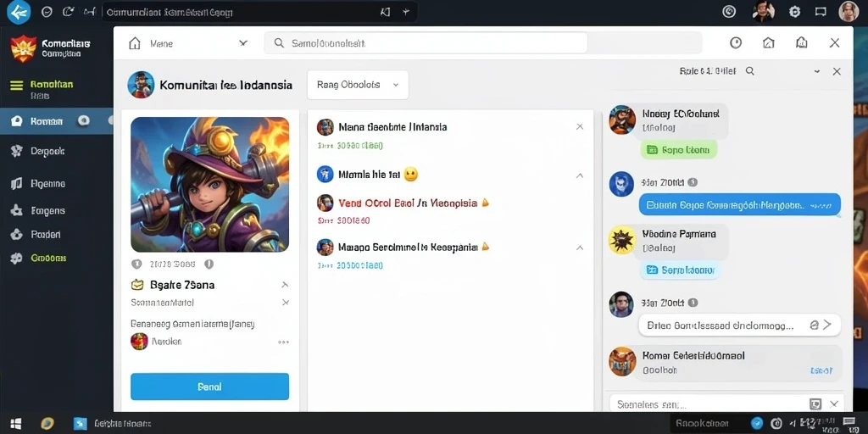Open the three-dot menu on Nevoken row
The height and width of the screenshot is (434, 868).
[283, 342]
